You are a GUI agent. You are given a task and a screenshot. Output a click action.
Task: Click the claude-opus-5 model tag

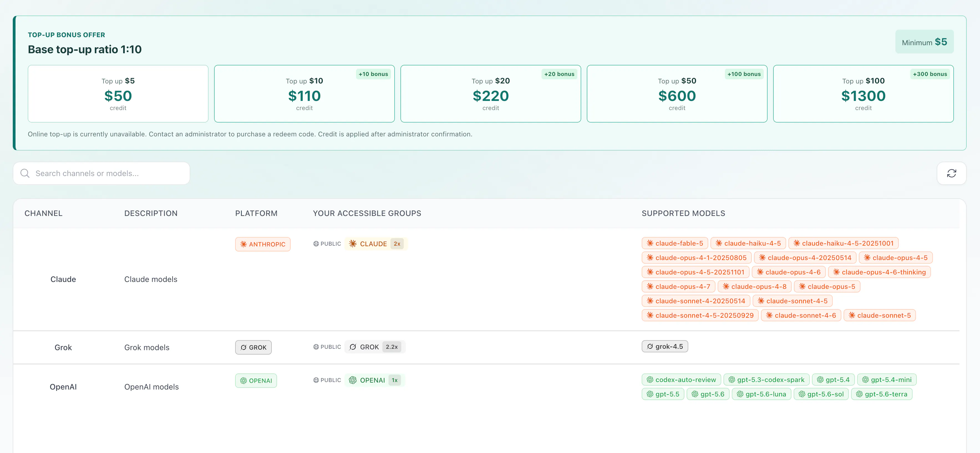[x=827, y=287]
